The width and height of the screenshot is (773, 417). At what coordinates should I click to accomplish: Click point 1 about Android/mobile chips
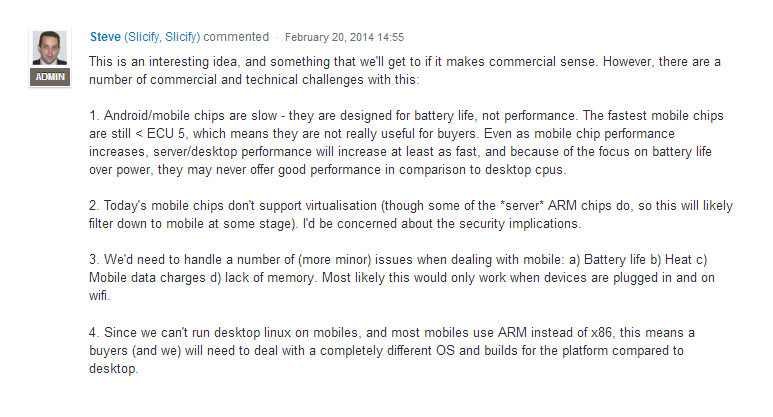(406, 142)
